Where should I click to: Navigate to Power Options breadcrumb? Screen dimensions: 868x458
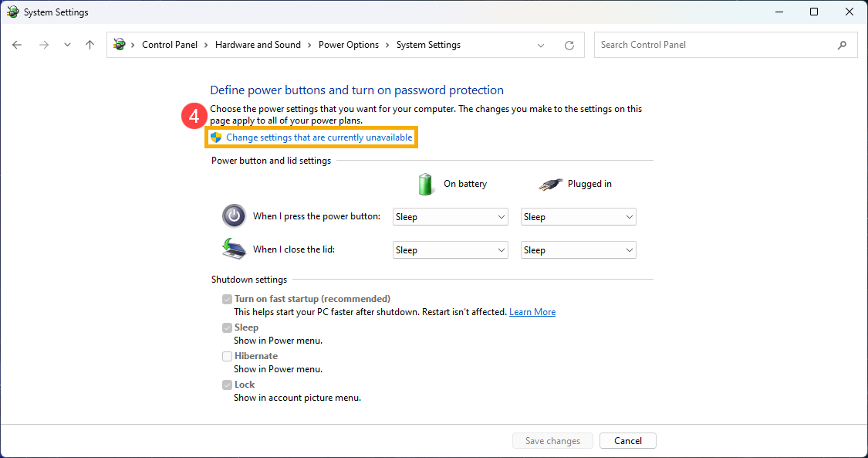click(348, 45)
